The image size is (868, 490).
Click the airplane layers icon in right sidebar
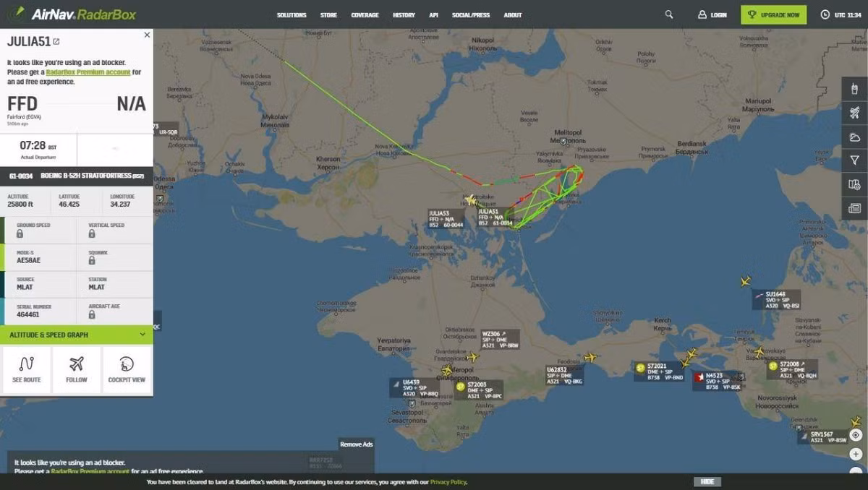pyautogui.click(x=854, y=113)
